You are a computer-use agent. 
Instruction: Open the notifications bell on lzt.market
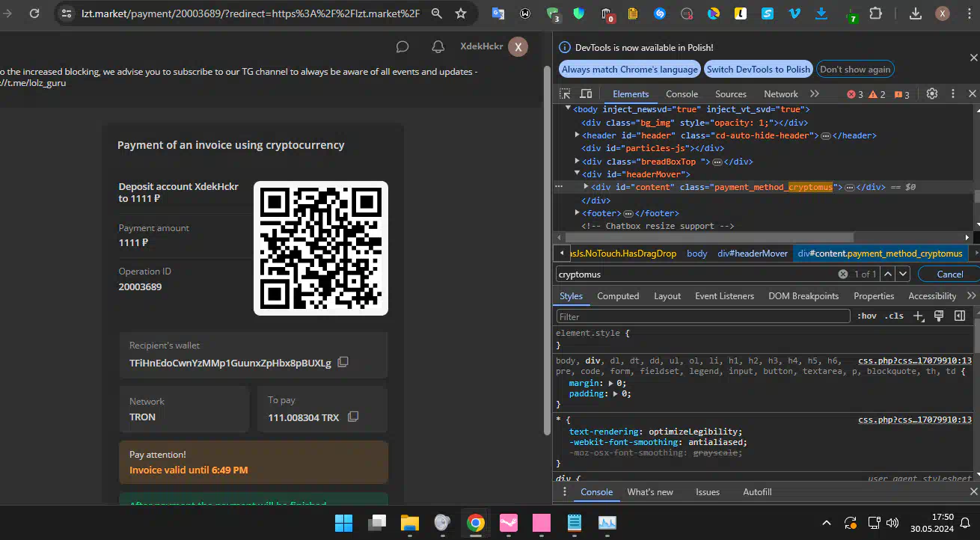tap(438, 47)
